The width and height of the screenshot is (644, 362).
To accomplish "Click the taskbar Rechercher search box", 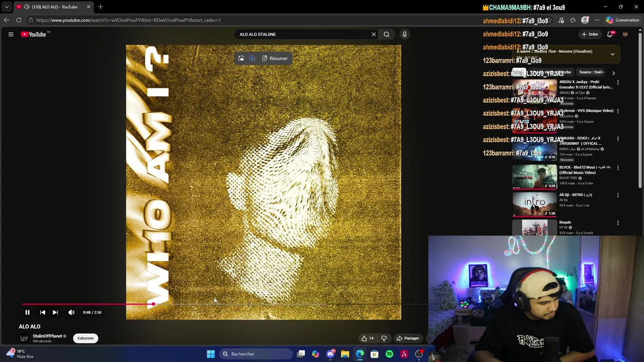I will tap(256, 354).
